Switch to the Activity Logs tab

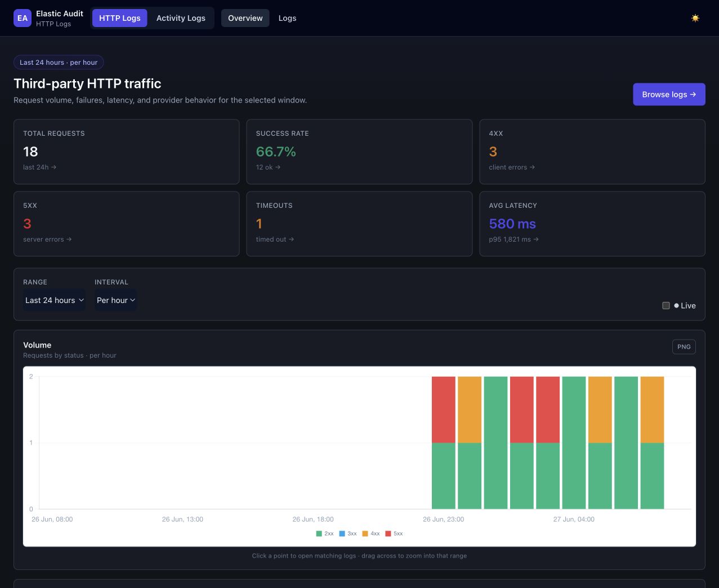coord(181,18)
